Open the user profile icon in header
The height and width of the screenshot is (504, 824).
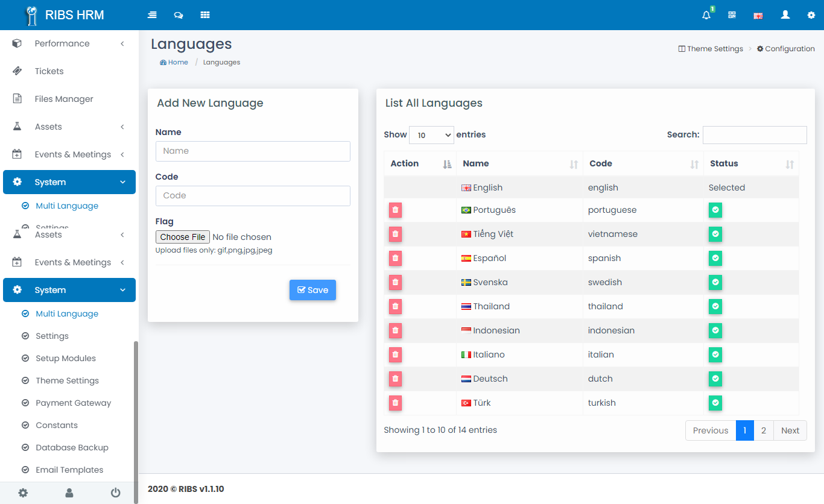[x=785, y=15]
